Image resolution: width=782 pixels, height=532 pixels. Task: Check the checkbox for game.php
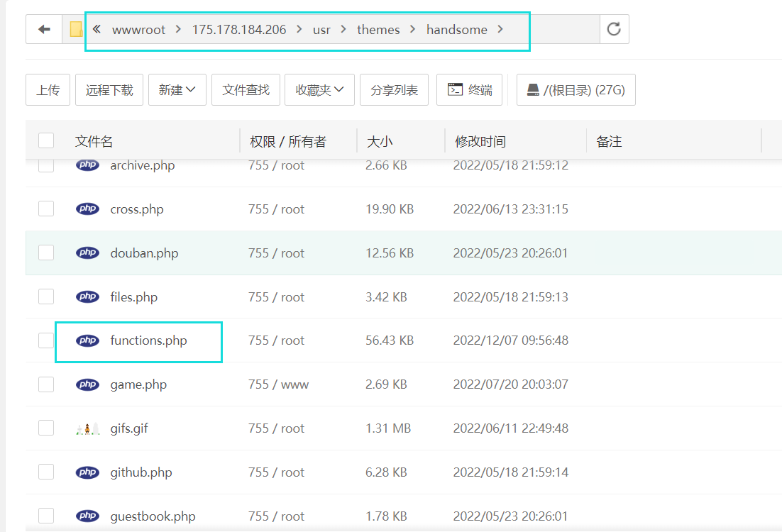point(45,384)
